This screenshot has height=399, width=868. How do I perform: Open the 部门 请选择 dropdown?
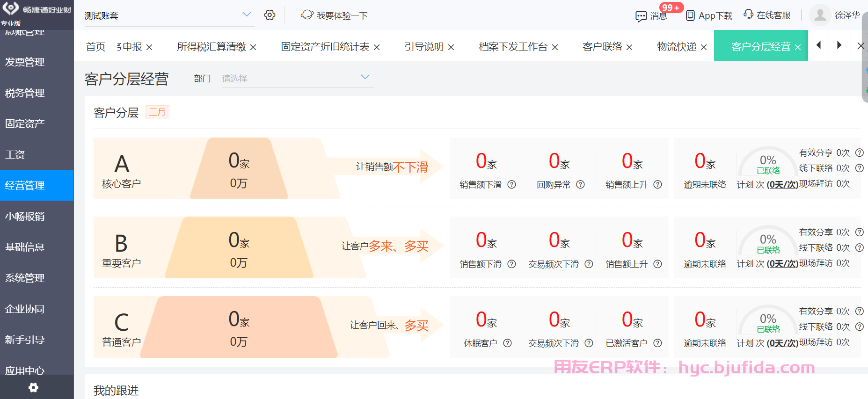point(298,78)
